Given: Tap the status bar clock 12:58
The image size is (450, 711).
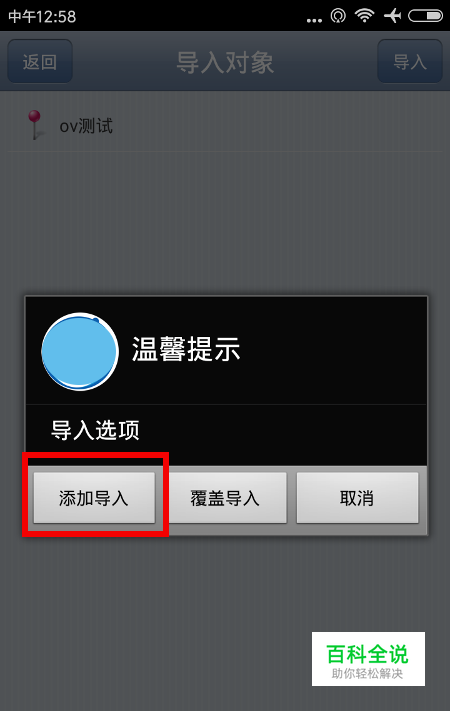Looking at the screenshot, I should [x=42, y=16].
